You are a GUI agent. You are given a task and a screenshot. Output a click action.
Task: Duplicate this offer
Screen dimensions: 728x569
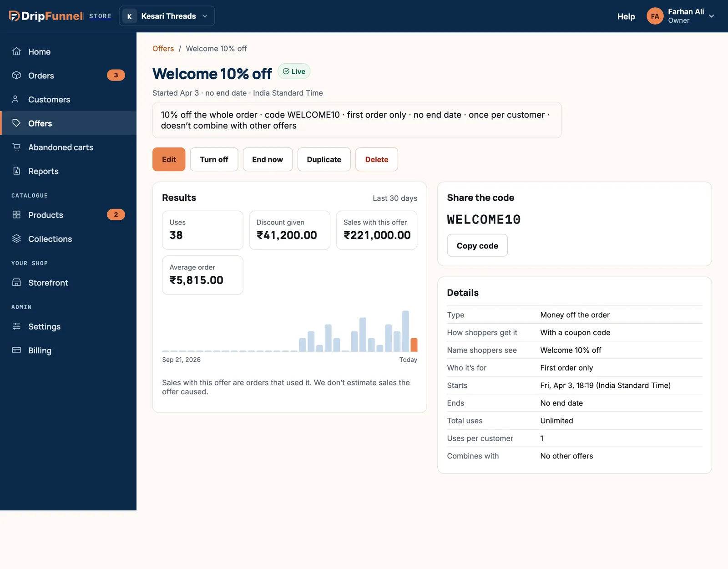tap(324, 159)
